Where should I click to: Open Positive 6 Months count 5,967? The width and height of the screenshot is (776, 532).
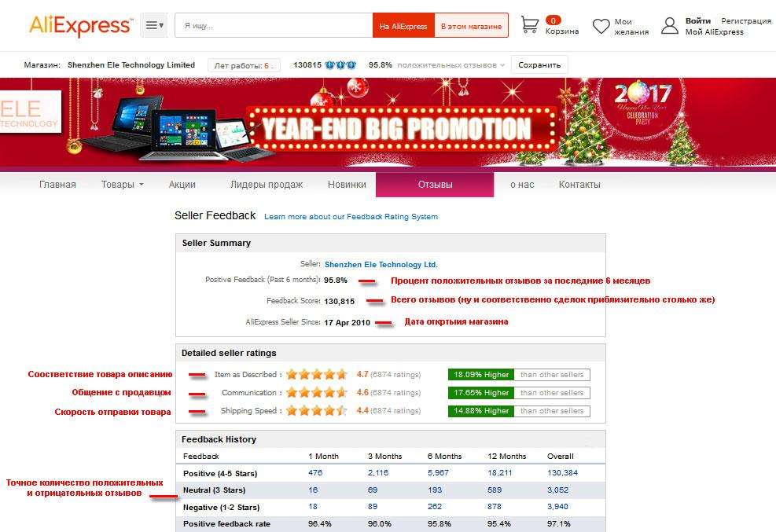(x=438, y=472)
